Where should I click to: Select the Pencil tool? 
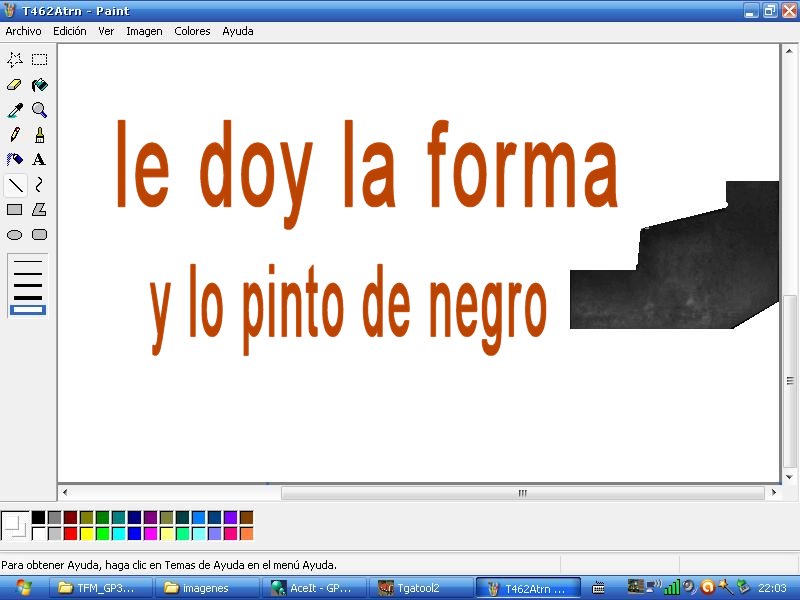click(15, 135)
